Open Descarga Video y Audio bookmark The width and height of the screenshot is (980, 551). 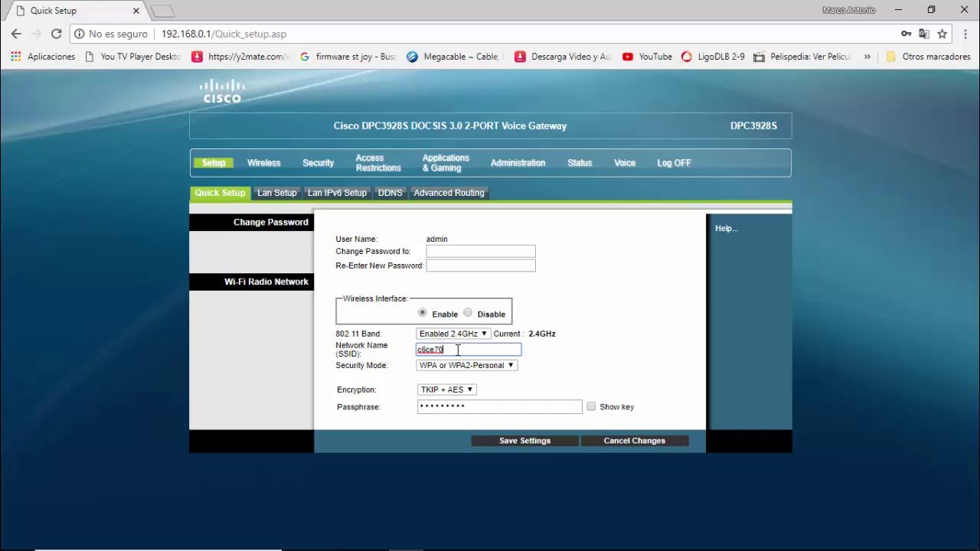[563, 57]
